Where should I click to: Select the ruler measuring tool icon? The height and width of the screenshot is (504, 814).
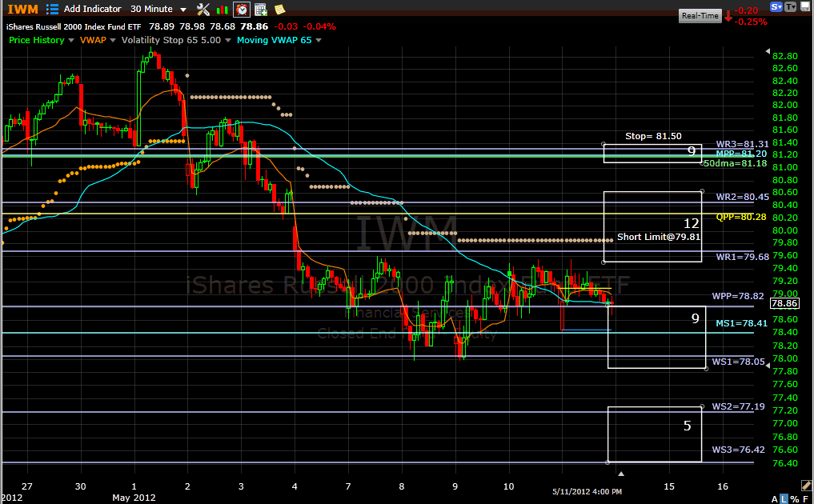pos(806,486)
